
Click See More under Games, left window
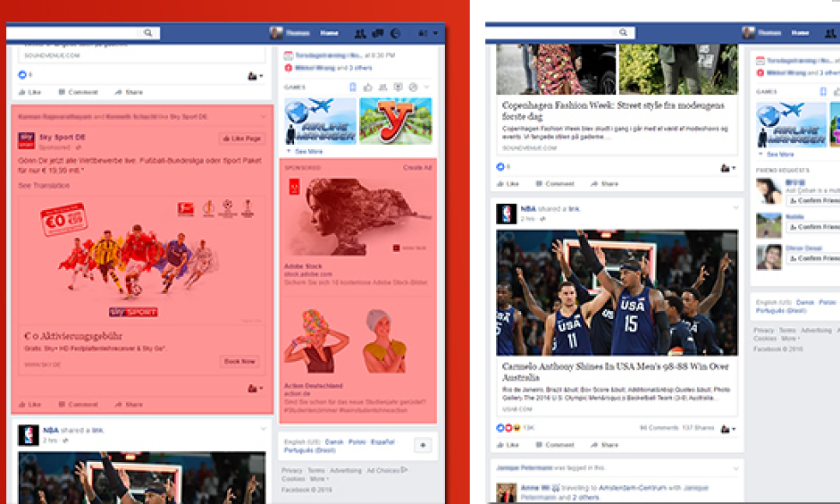pos(309,152)
